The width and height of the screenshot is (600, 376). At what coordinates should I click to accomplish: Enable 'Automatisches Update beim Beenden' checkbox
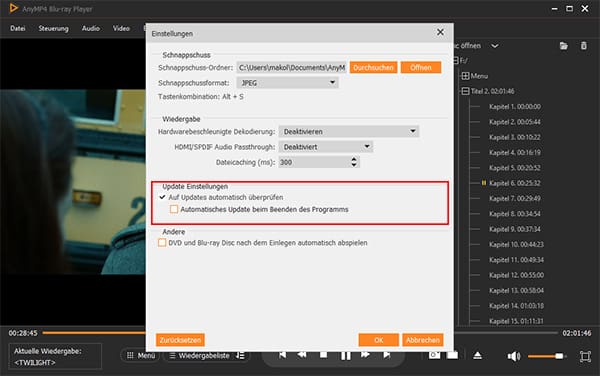click(174, 209)
